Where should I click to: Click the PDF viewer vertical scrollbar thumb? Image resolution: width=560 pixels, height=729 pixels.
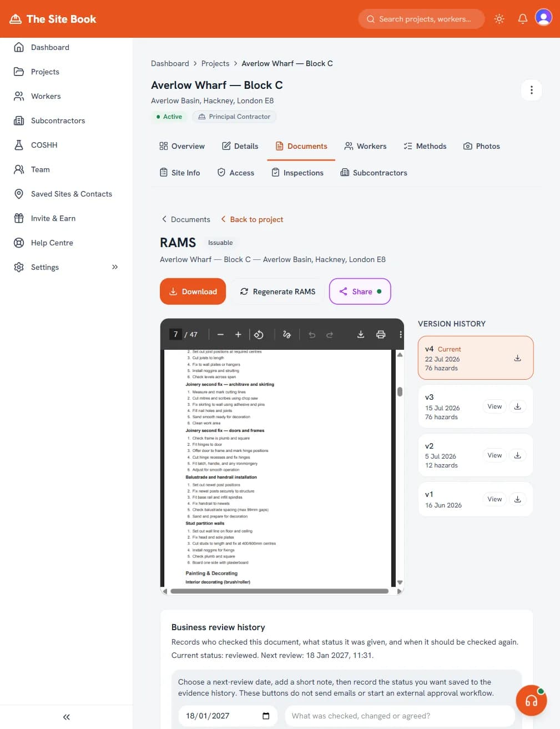pos(400,391)
